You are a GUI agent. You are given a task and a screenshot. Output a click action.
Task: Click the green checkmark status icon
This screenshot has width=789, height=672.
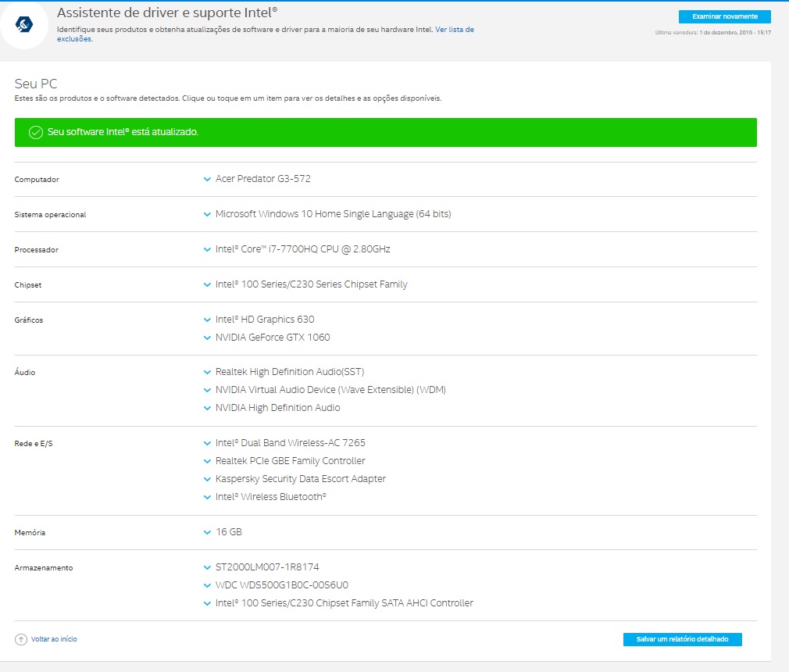coord(36,132)
